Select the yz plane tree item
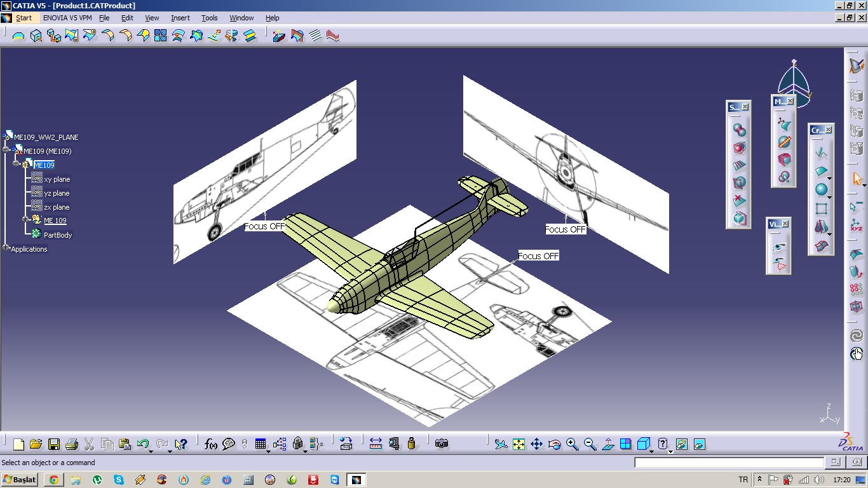Screen dimensions: 868x488 [x=57, y=193]
